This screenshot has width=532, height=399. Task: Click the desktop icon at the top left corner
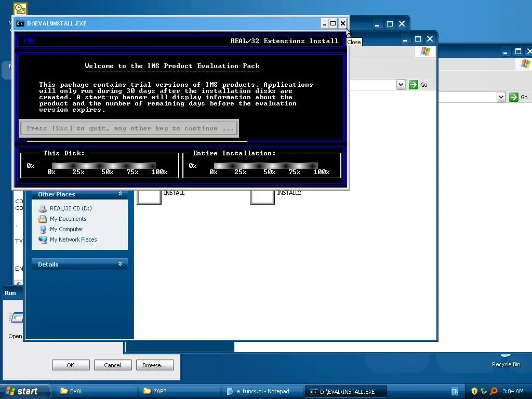(20, 9)
